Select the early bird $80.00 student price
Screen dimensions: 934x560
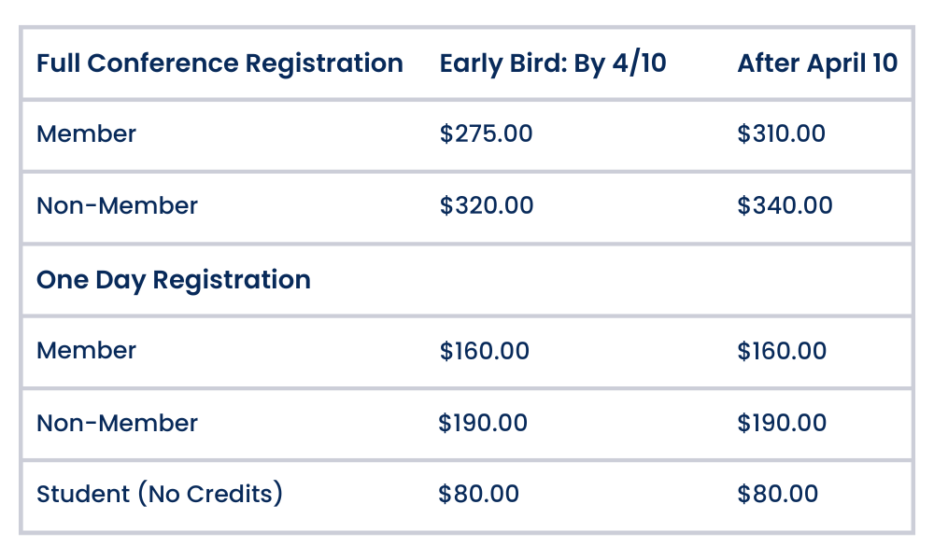pyautogui.click(x=478, y=494)
